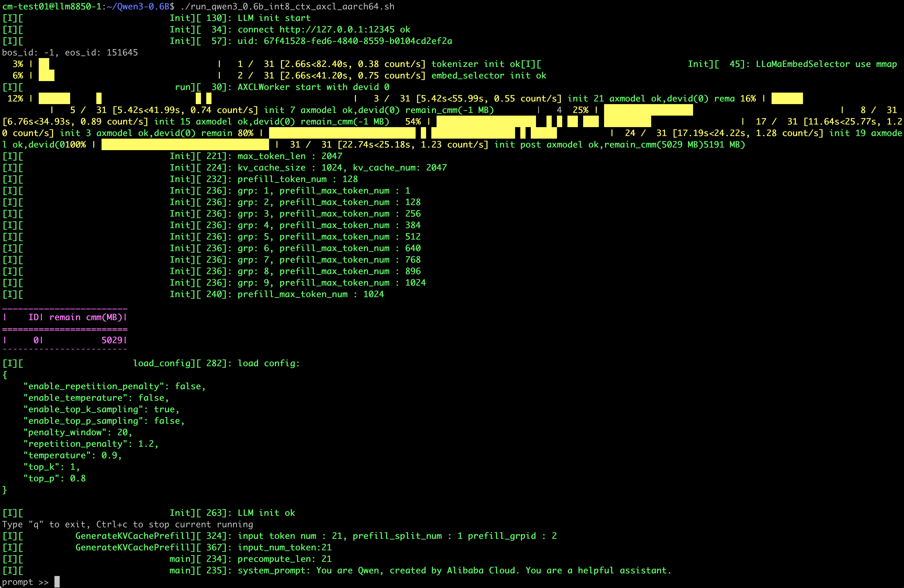Viewport: 904px width, 588px height.
Task: Click the temperature 0.9 config entry
Action: tap(72, 456)
